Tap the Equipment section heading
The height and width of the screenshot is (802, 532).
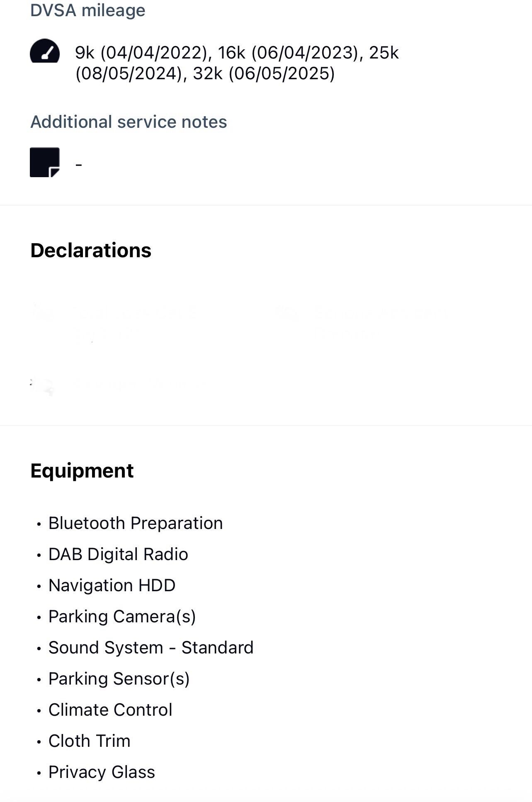click(x=82, y=471)
